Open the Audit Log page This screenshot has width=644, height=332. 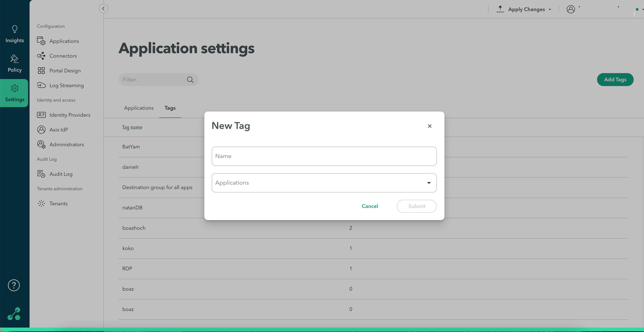[x=61, y=174]
